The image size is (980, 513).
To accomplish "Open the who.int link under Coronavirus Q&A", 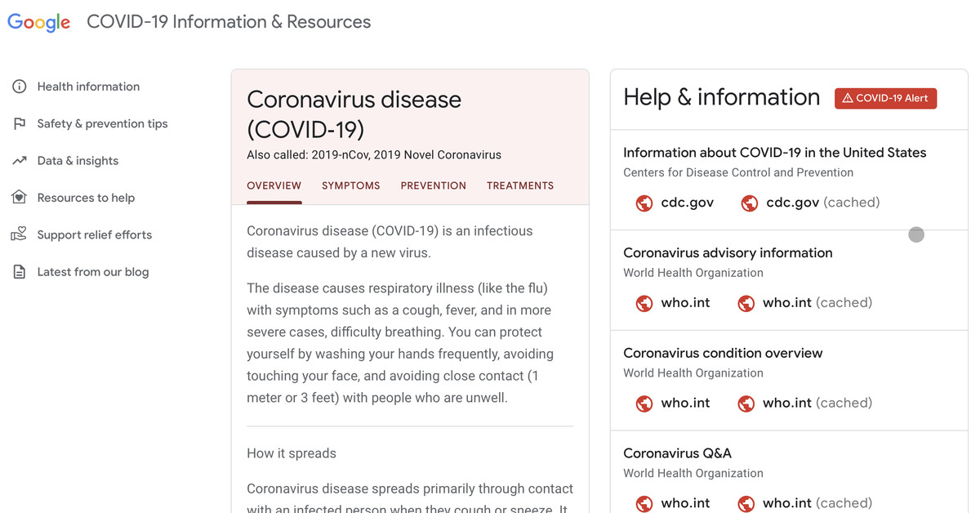I will pos(685,503).
